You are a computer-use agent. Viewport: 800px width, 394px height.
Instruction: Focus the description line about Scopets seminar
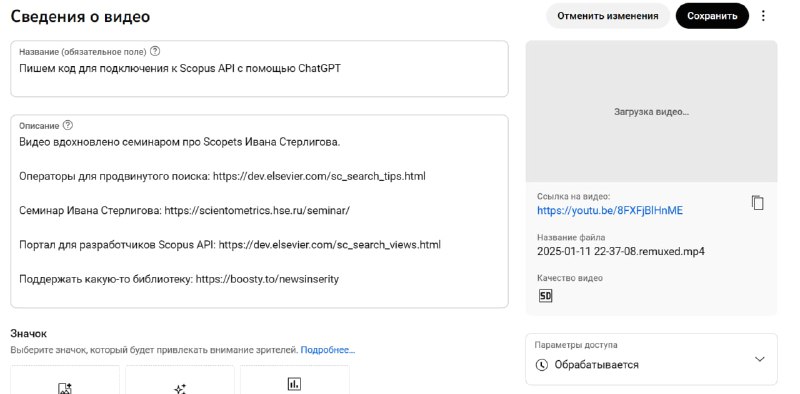pos(180,142)
